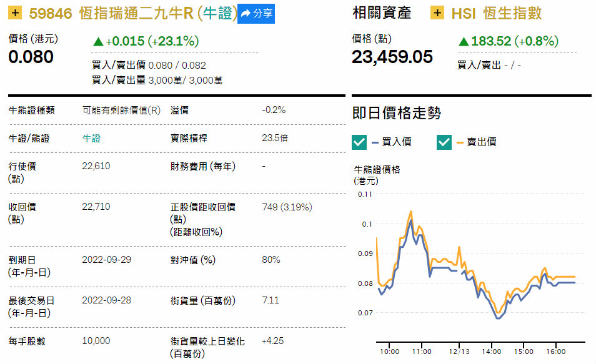Click the 0.11 price label on chart axis
The width and height of the screenshot is (596, 364).
[365, 195]
